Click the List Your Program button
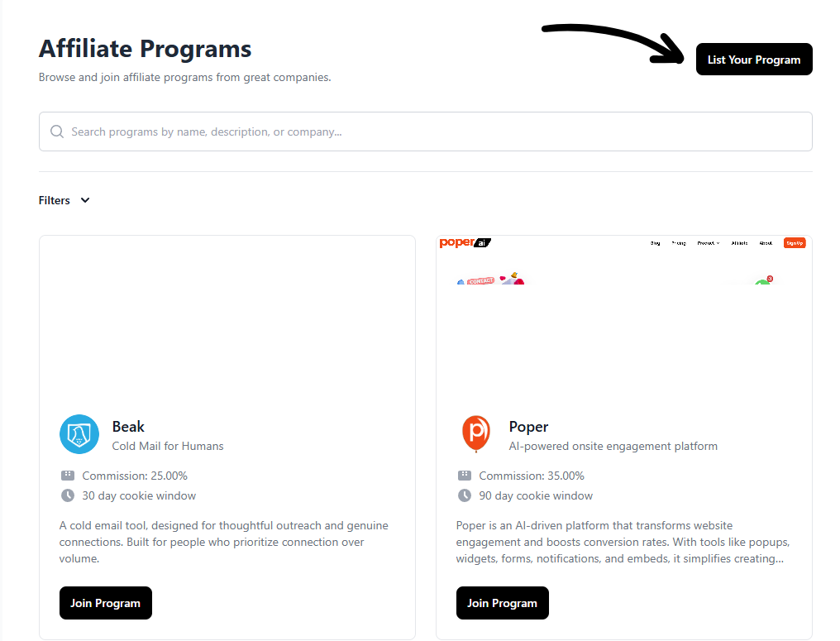 pos(754,60)
